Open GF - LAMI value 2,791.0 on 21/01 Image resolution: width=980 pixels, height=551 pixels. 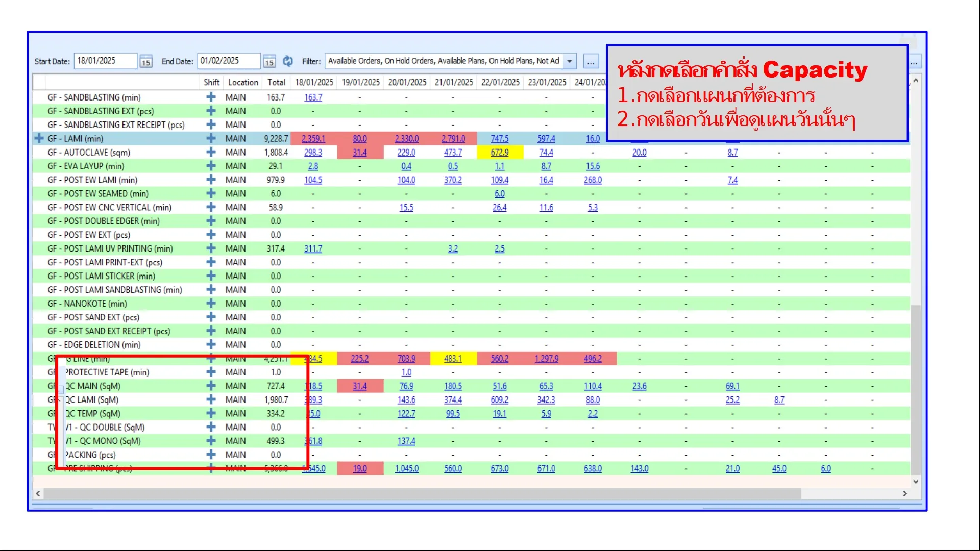453,139
